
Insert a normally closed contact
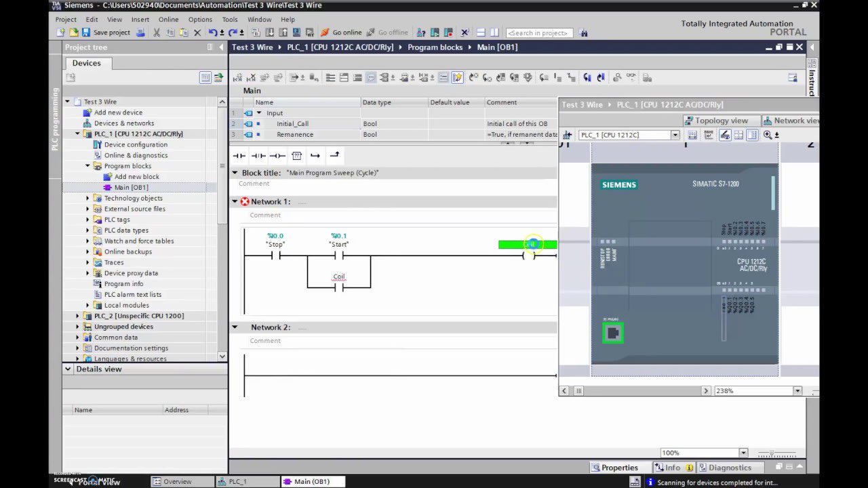pos(258,156)
